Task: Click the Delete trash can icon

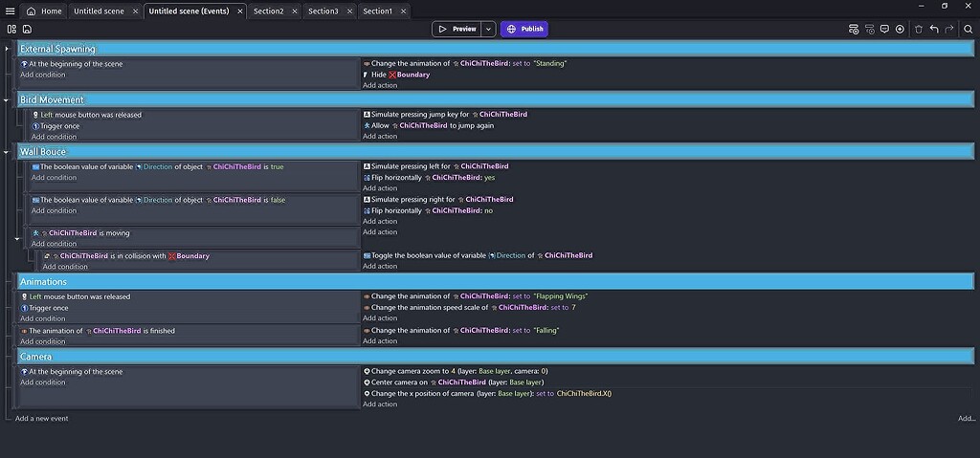Action: click(x=919, y=29)
